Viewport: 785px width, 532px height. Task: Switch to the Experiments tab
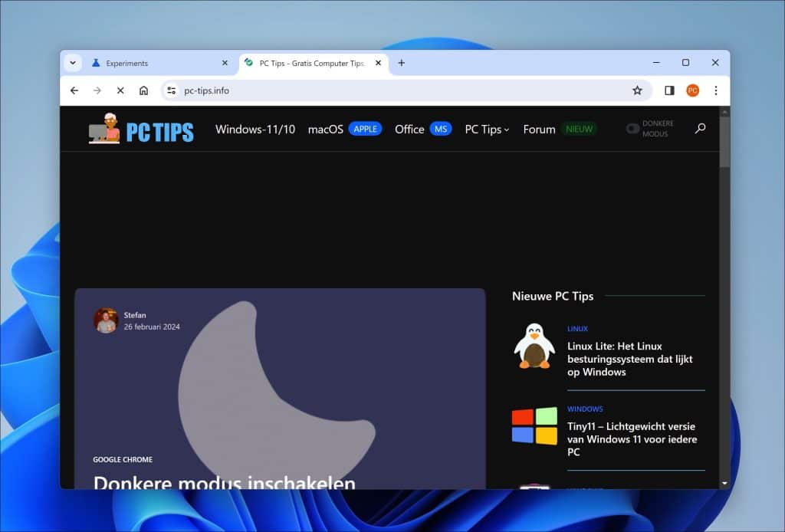click(159, 63)
